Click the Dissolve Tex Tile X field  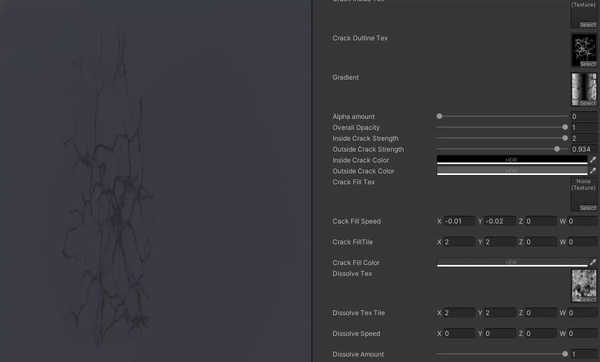click(459, 313)
